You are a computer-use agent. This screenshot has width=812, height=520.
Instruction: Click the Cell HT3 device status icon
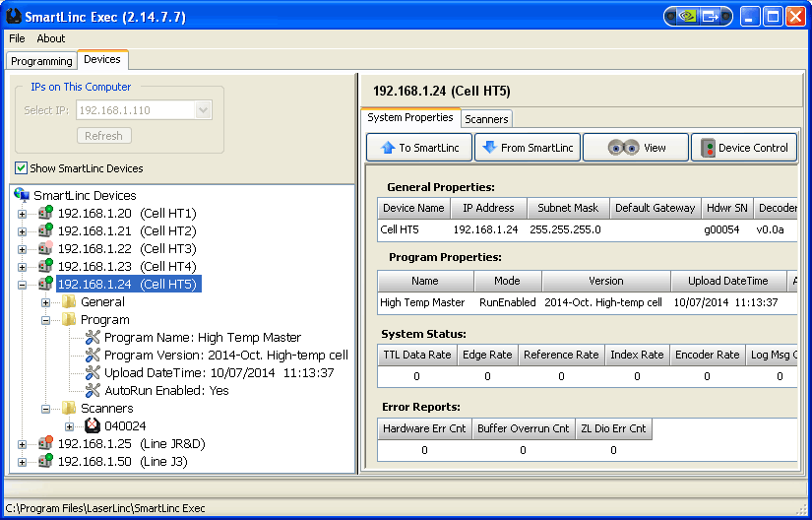pos(45,249)
